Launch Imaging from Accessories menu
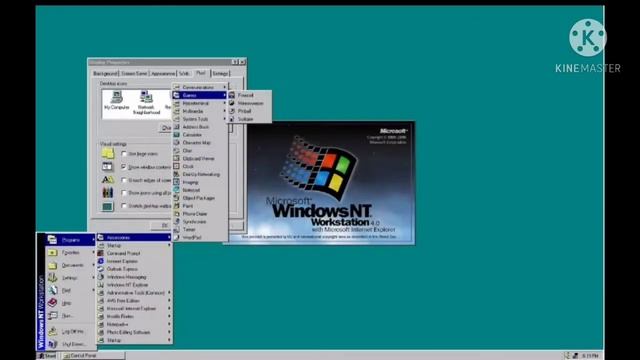 (x=200, y=182)
